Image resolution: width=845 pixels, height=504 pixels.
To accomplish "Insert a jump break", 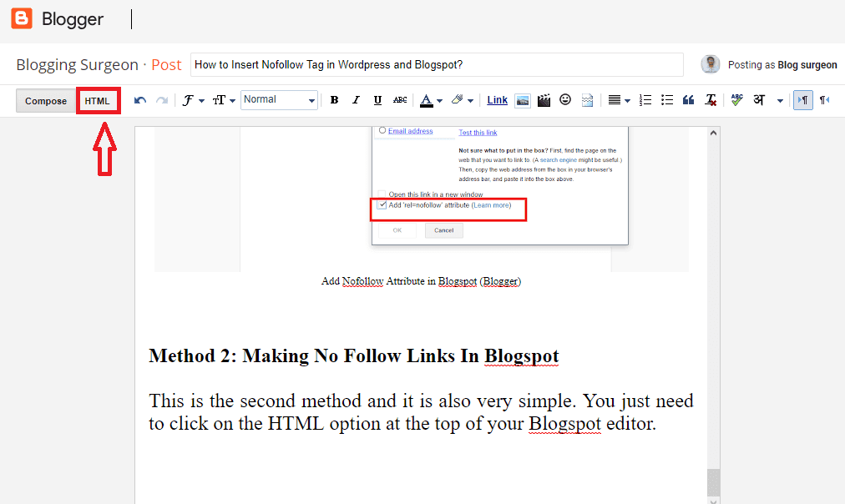I will point(587,100).
